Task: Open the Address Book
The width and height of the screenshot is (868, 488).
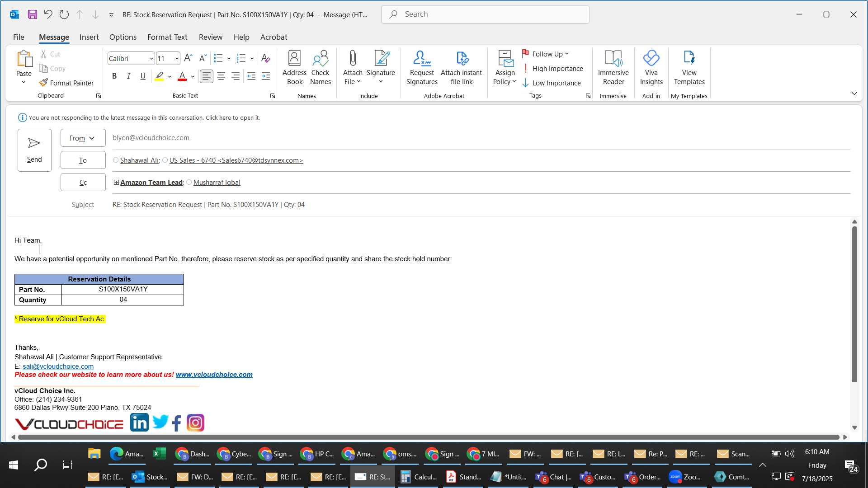Action: tap(294, 68)
